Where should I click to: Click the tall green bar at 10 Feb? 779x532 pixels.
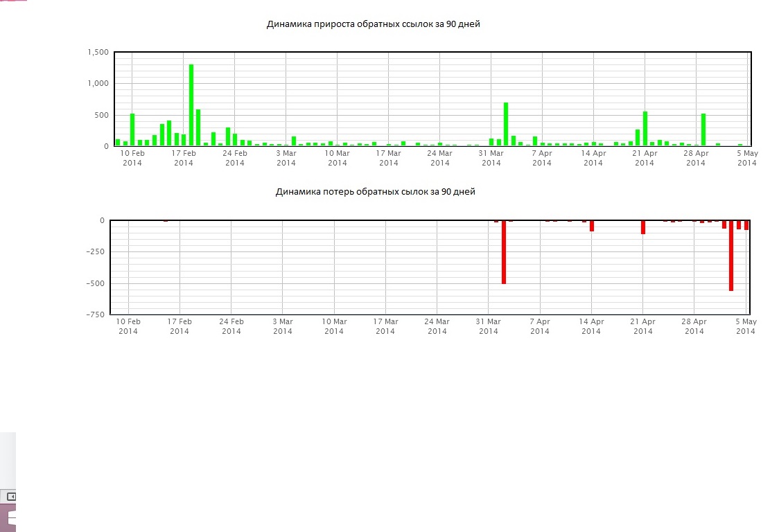132,130
